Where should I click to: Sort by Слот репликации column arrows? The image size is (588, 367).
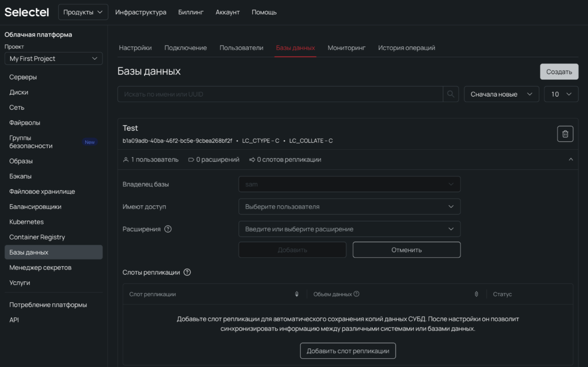click(x=297, y=294)
